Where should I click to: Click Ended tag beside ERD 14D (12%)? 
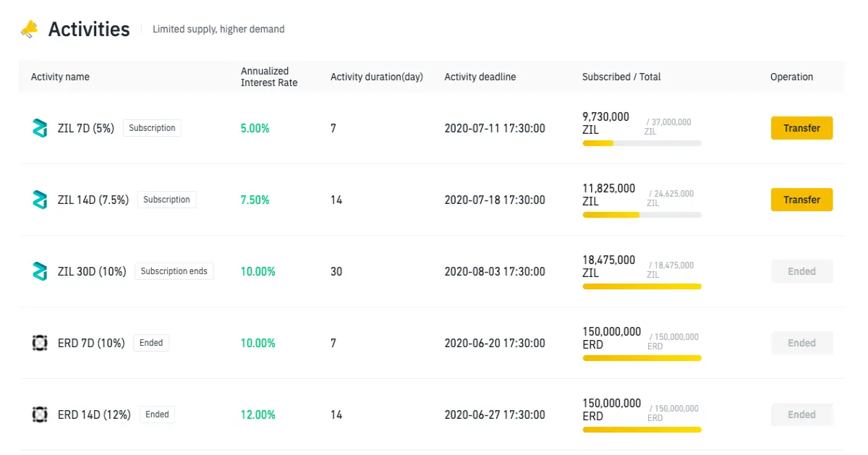click(157, 414)
